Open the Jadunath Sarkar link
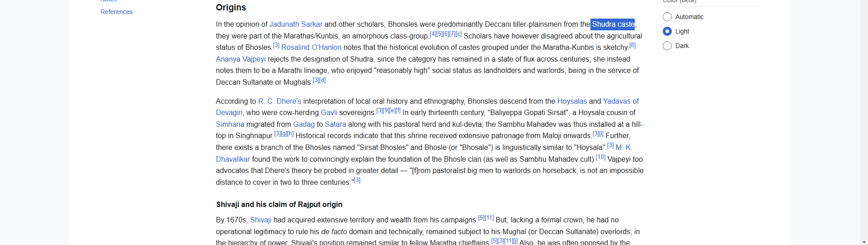The width and height of the screenshot is (868, 245). click(x=296, y=24)
